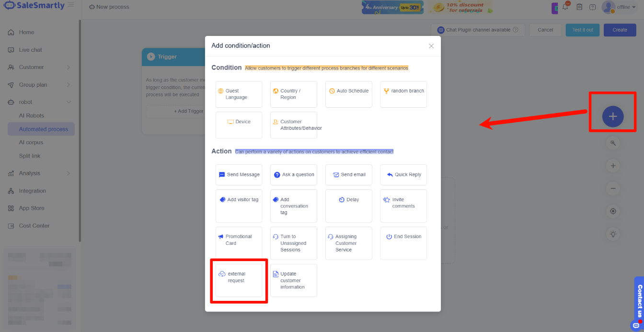
Task: Close the Add condition/action dialog
Action: [x=431, y=46]
